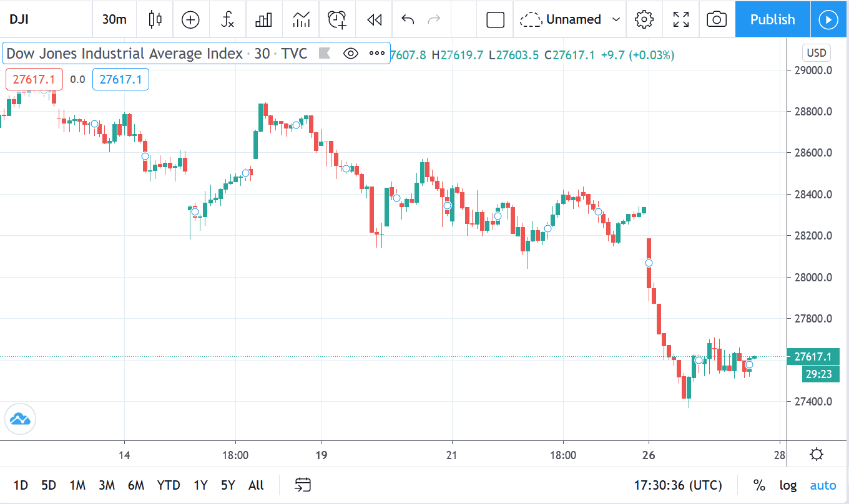The width and height of the screenshot is (849, 504).
Task: Select the 1M date range tab
Action: click(77, 485)
